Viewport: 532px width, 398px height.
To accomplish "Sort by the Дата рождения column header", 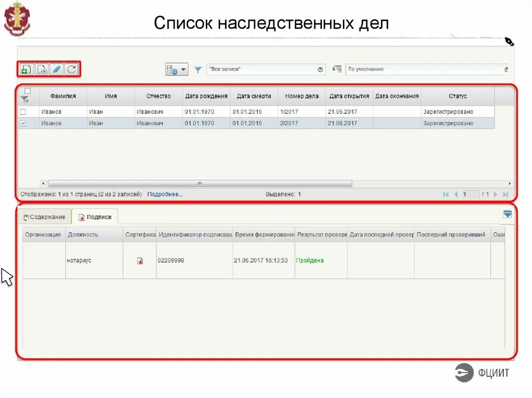I will click(x=206, y=97).
